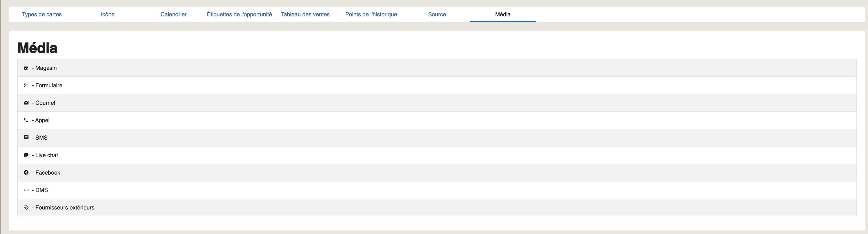Click the phone icon beside Appel

[26, 120]
